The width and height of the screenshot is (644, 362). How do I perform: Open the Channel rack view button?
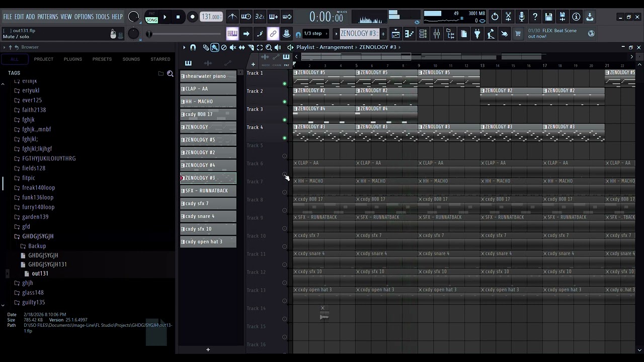pos(423,34)
